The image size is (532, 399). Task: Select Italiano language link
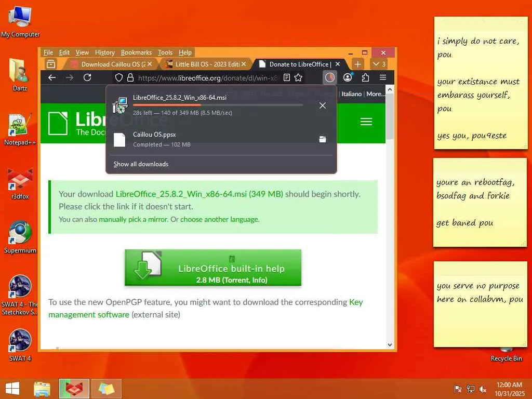tap(351, 94)
